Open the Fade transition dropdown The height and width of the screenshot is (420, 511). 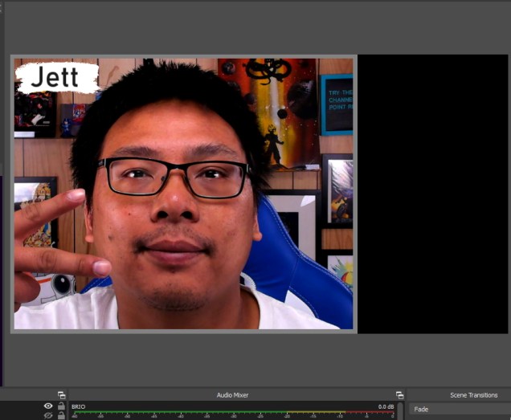(x=458, y=410)
